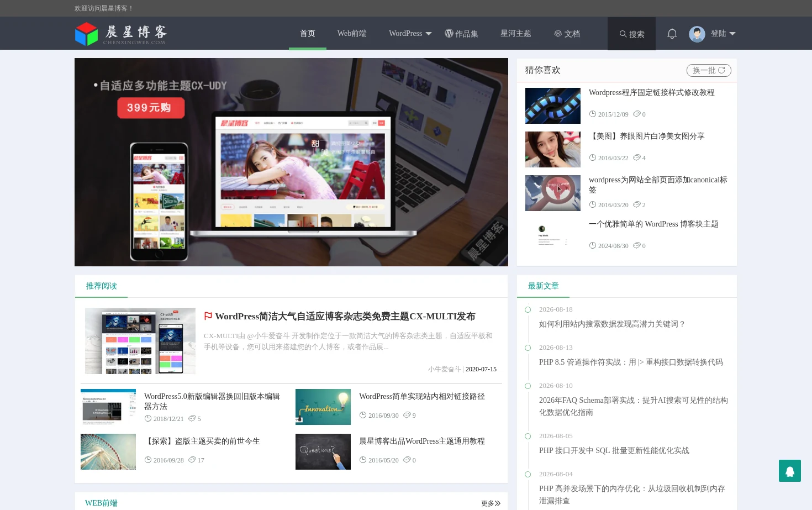Click CX-MULTI article thumbnail
Screen dimensions: 812x510
(x=140, y=341)
